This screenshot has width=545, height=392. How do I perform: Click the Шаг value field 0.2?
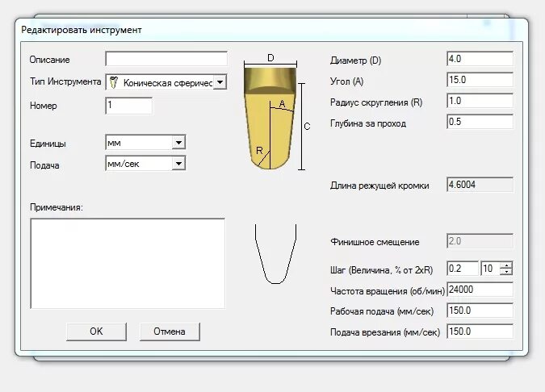463,269
